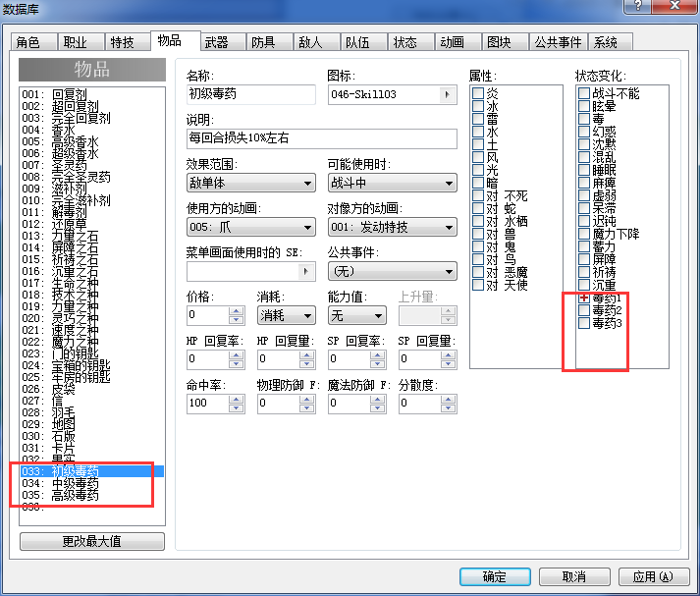Select item 035: 高级毒药 in list
This screenshot has width=700, height=596.
pos(92,495)
